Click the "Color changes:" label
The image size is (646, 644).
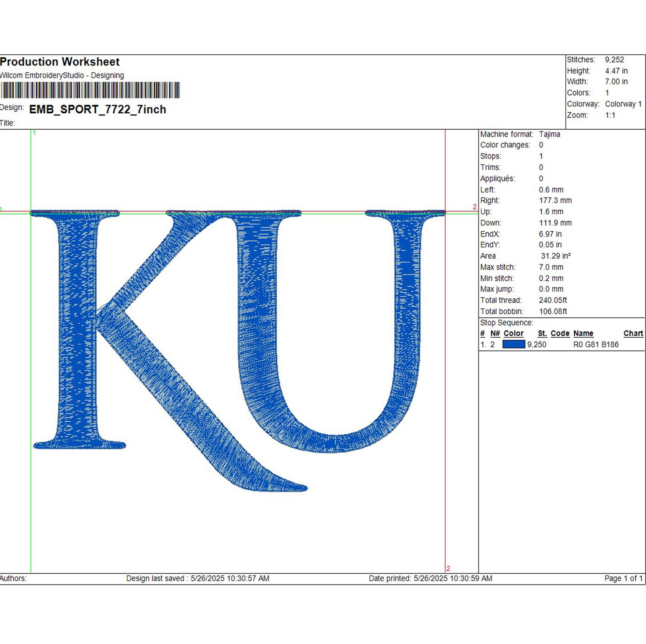point(505,145)
